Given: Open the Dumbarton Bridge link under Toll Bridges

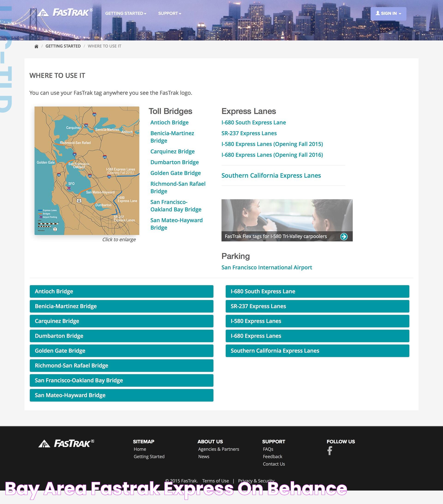Looking at the screenshot, I should pyautogui.click(x=175, y=162).
